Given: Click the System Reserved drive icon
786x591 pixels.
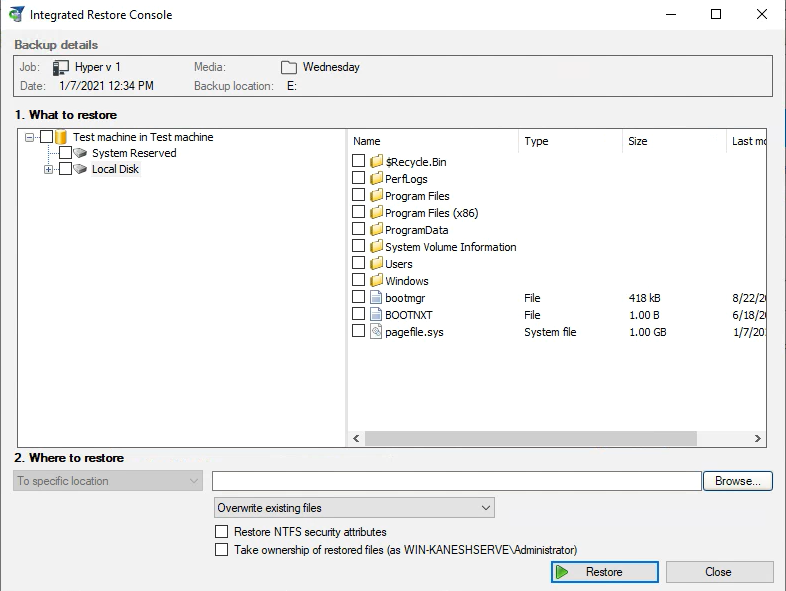Looking at the screenshot, I should tap(82, 153).
